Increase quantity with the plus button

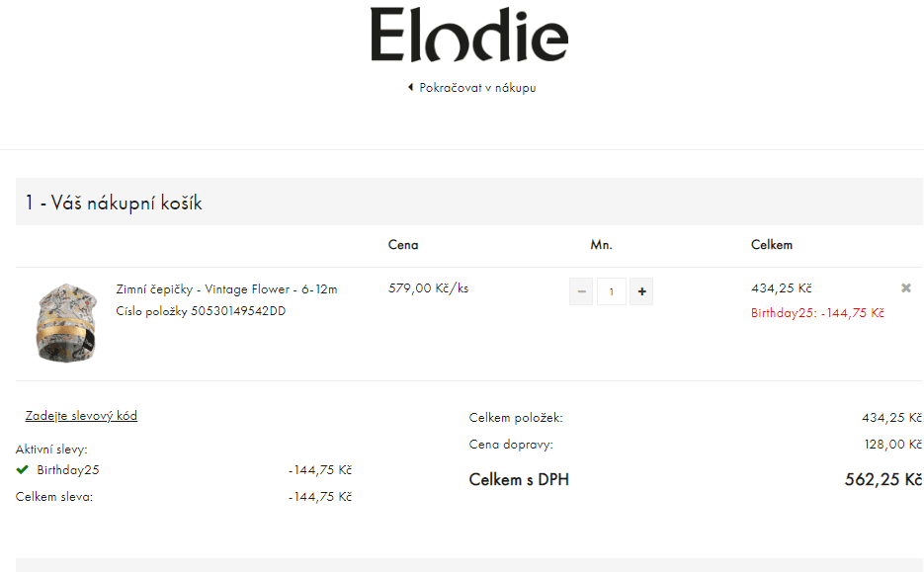641,291
